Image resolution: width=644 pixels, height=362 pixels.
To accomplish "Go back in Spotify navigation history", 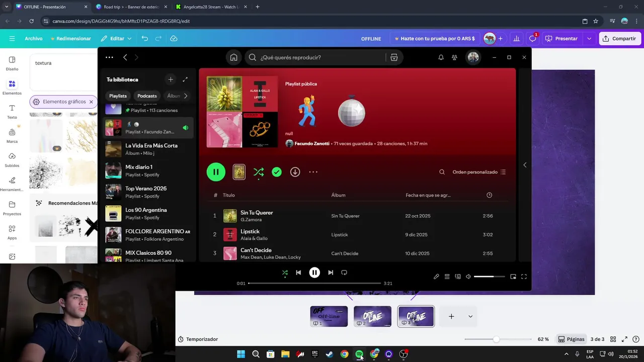I will 125,57.
